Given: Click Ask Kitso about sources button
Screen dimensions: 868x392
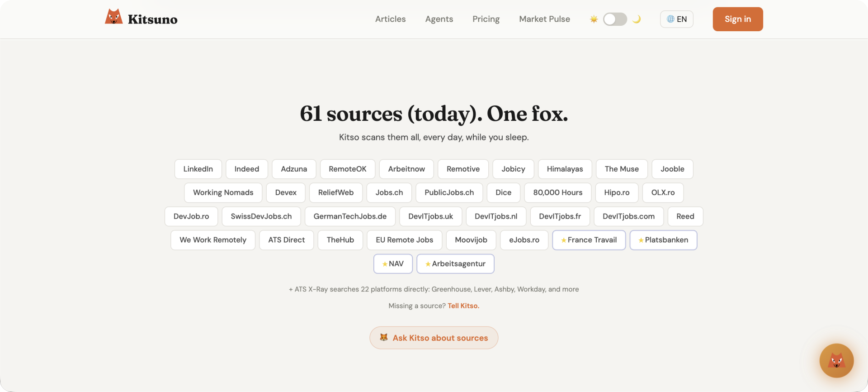Looking at the screenshot, I should (434, 338).
